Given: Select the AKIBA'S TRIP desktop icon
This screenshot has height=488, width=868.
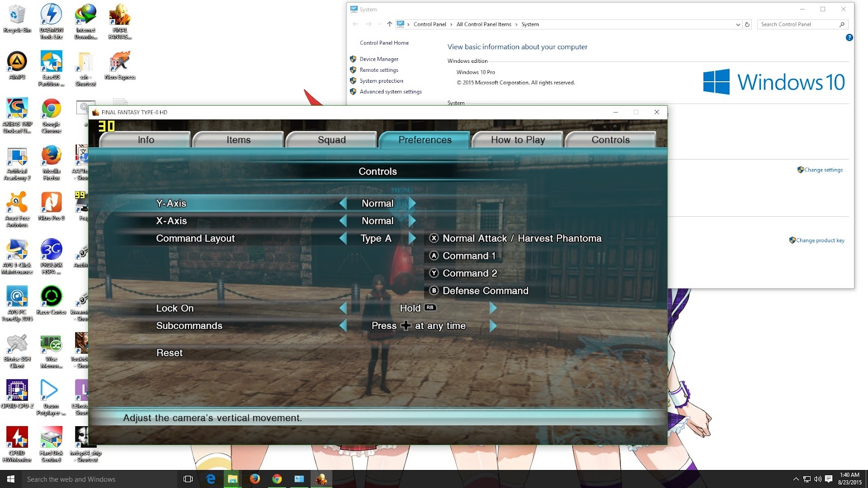Looking at the screenshot, I should point(17,116).
